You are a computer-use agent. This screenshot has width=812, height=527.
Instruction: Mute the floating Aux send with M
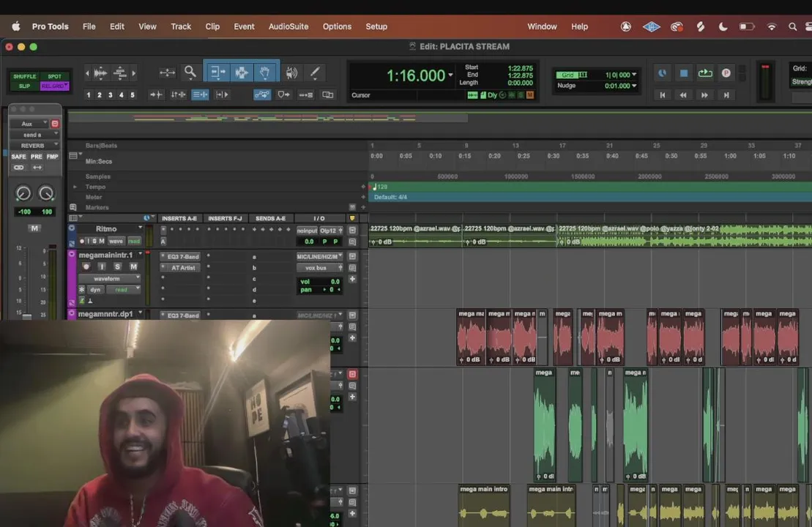(34, 228)
